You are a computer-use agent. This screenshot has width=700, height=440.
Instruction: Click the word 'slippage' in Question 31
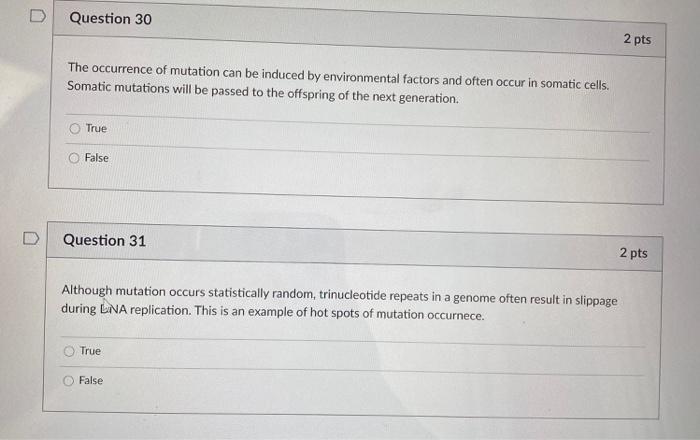point(596,301)
